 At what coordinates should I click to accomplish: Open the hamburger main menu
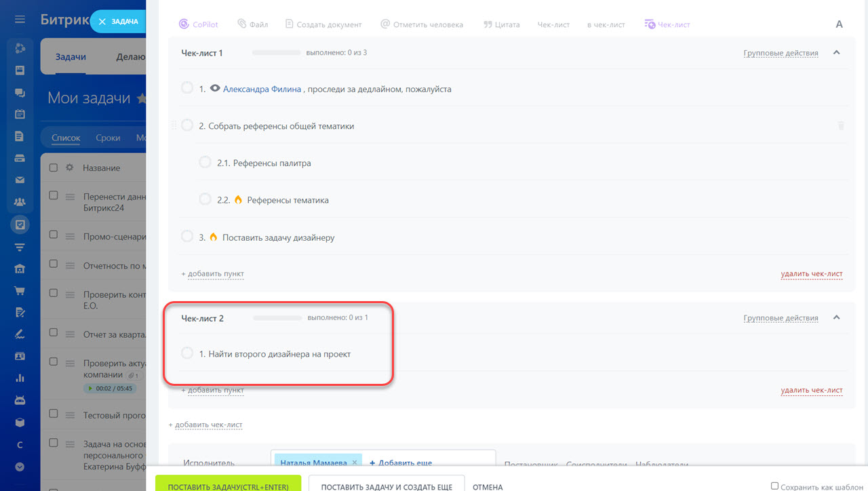(x=20, y=20)
